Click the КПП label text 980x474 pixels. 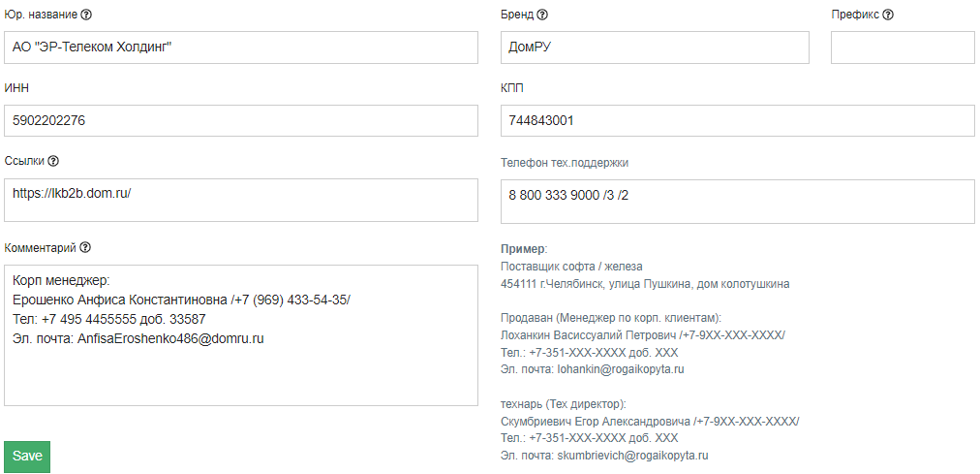click(x=512, y=88)
